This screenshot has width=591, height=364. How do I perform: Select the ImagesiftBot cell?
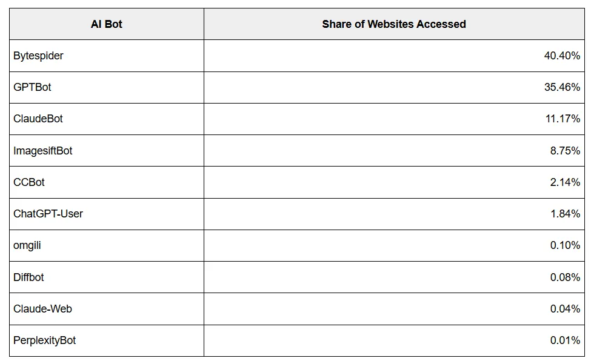[x=42, y=151]
